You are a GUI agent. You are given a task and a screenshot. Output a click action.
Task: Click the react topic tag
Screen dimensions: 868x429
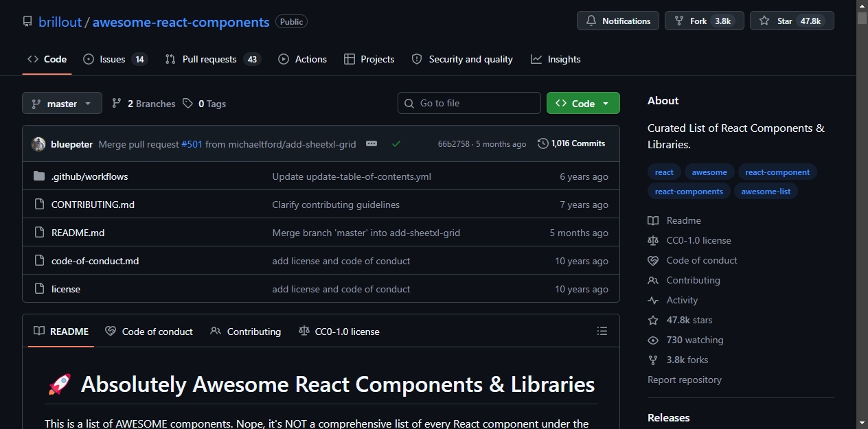[x=664, y=172]
